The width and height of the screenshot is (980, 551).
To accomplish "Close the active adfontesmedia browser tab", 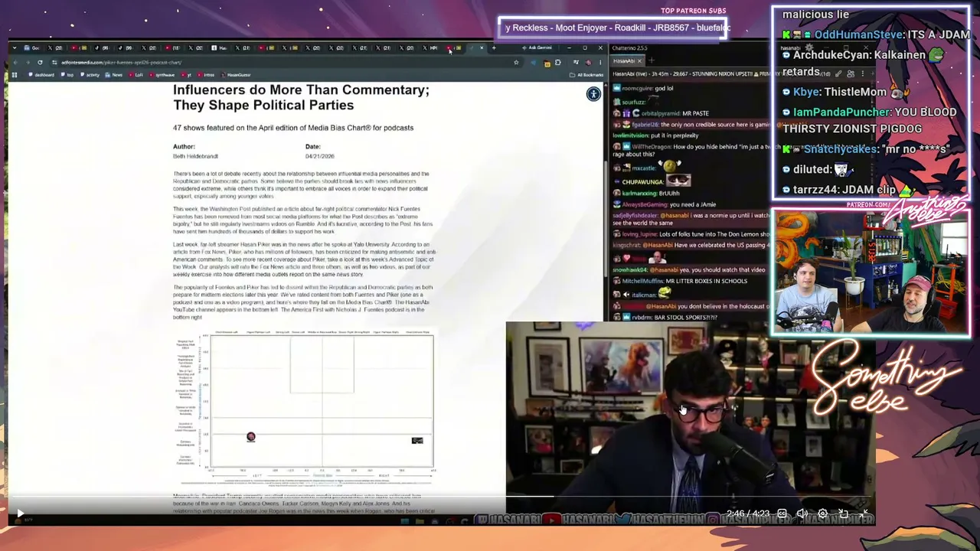I will tap(482, 47).
